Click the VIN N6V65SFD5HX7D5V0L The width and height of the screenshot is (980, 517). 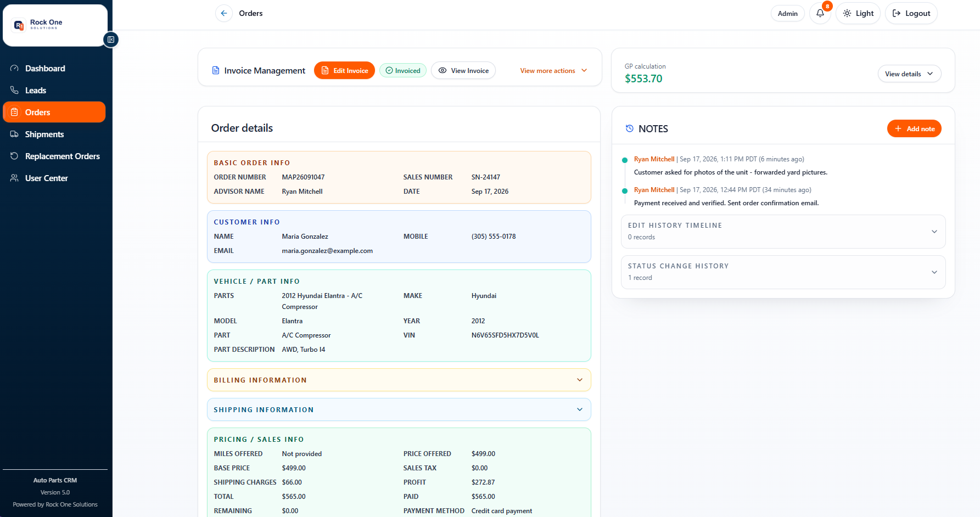pyautogui.click(x=505, y=335)
